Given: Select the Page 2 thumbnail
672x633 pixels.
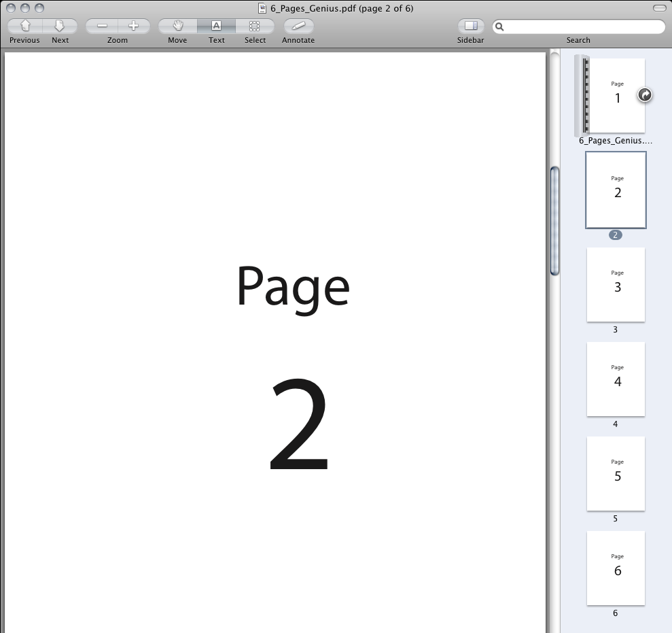Looking at the screenshot, I should [x=616, y=190].
